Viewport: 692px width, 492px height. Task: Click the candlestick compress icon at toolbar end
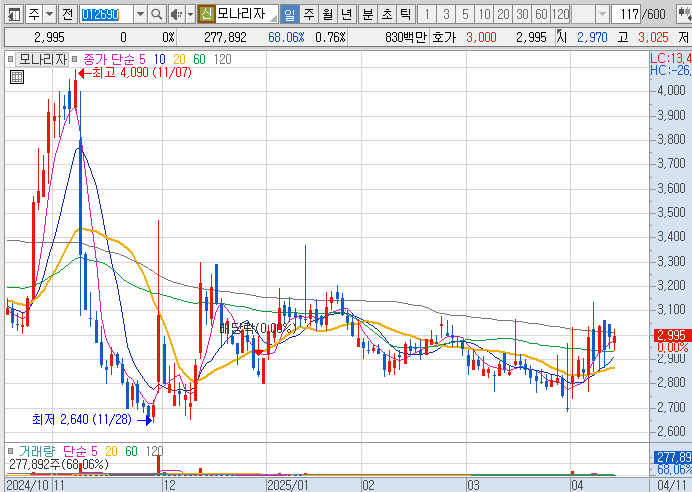pyautogui.click(x=684, y=14)
